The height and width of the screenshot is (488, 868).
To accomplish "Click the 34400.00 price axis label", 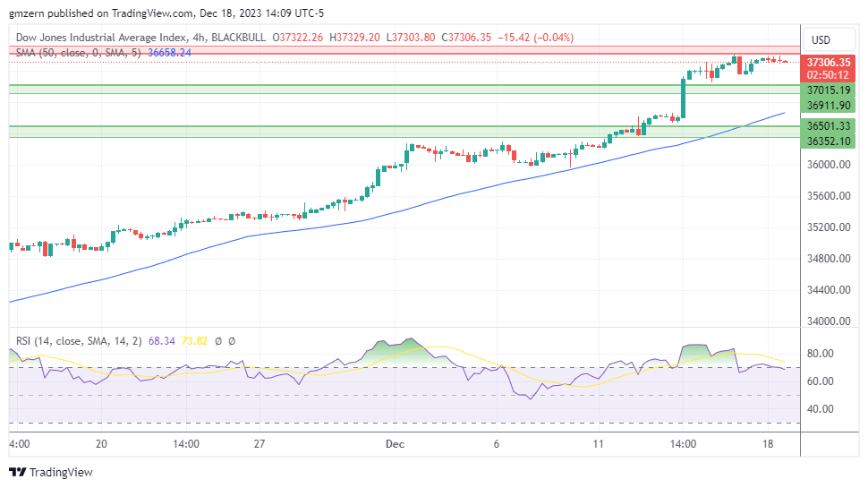I will click(x=829, y=290).
